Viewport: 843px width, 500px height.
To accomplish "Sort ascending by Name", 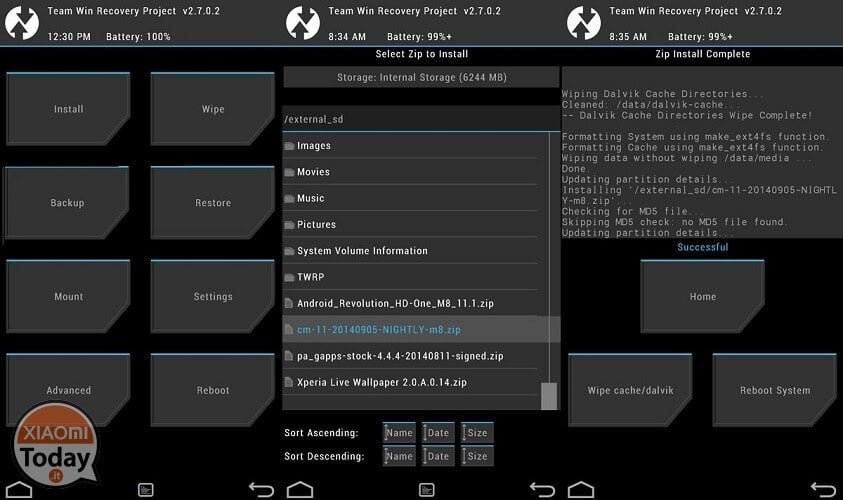I will tap(399, 433).
